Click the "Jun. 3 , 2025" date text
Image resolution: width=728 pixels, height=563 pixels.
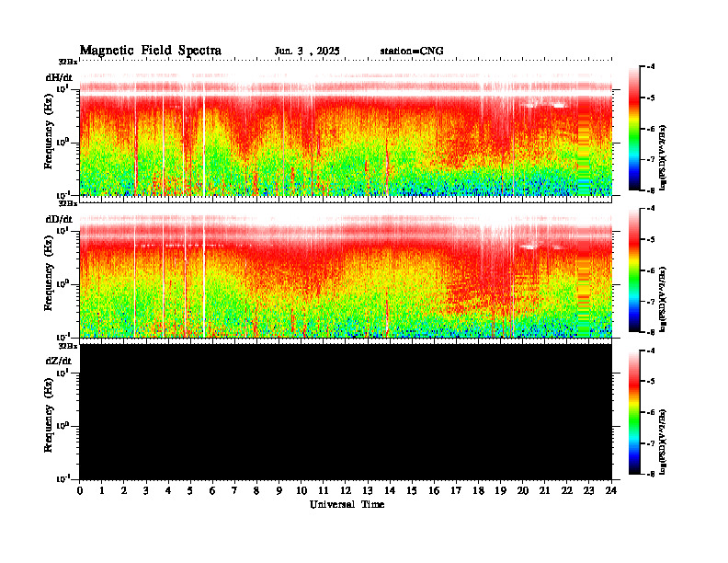tap(307, 52)
